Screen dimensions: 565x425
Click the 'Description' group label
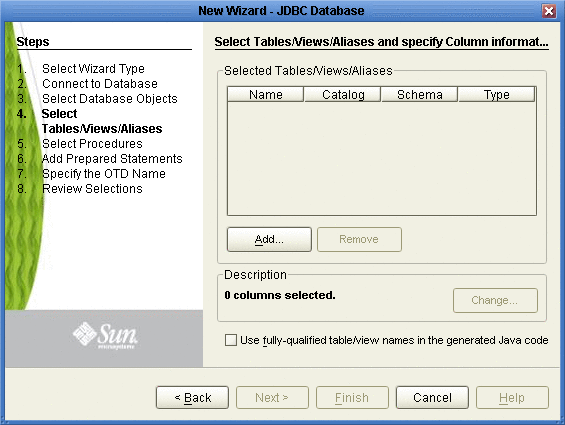tap(255, 275)
